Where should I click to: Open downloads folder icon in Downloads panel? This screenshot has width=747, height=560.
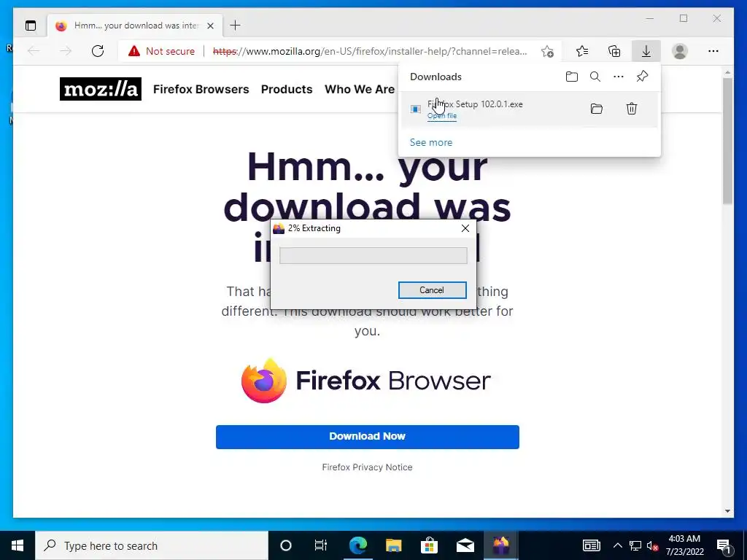pyautogui.click(x=572, y=77)
